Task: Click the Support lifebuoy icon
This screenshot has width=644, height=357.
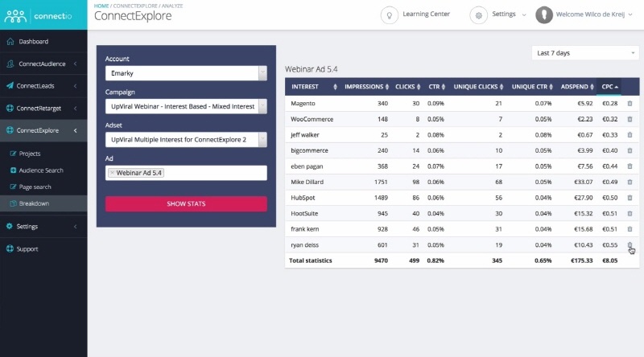Action: point(10,248)
